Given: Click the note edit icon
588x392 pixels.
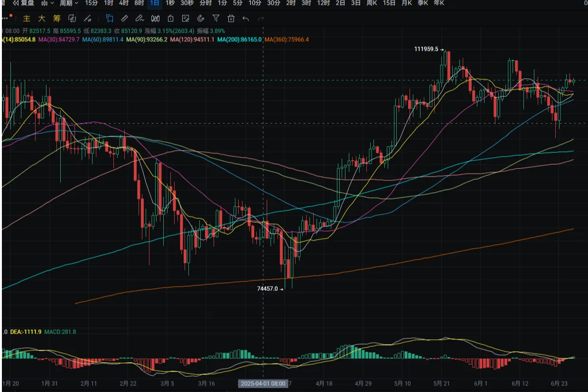Looking at the screenshot, I should point(186,19).
